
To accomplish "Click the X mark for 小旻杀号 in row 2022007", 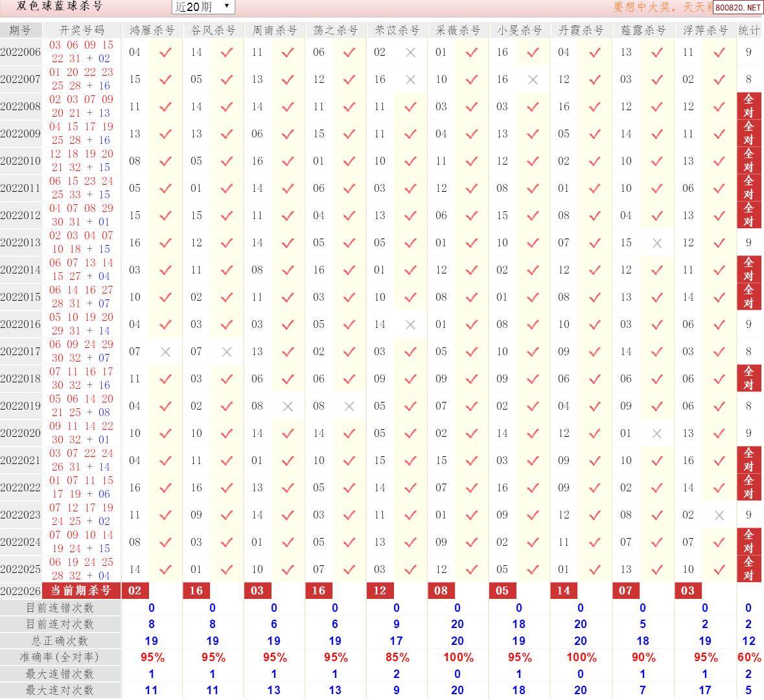I will click(x=533, y=80).
